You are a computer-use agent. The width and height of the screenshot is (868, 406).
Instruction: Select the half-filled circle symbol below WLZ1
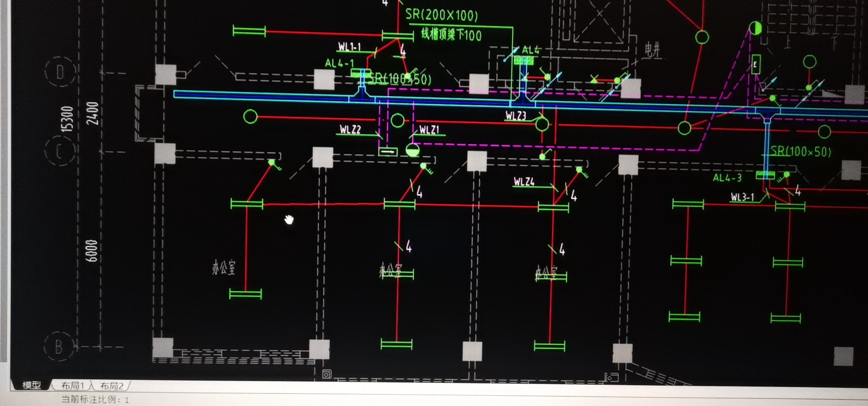tap(412, 150)
